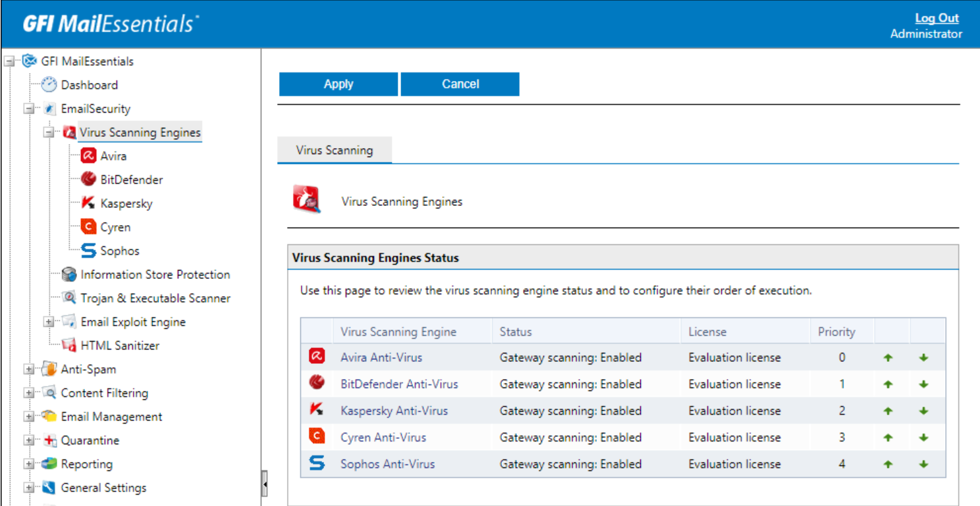
Task: Expand the Email Exploit Engine node
Action: (x=49, y=322)
